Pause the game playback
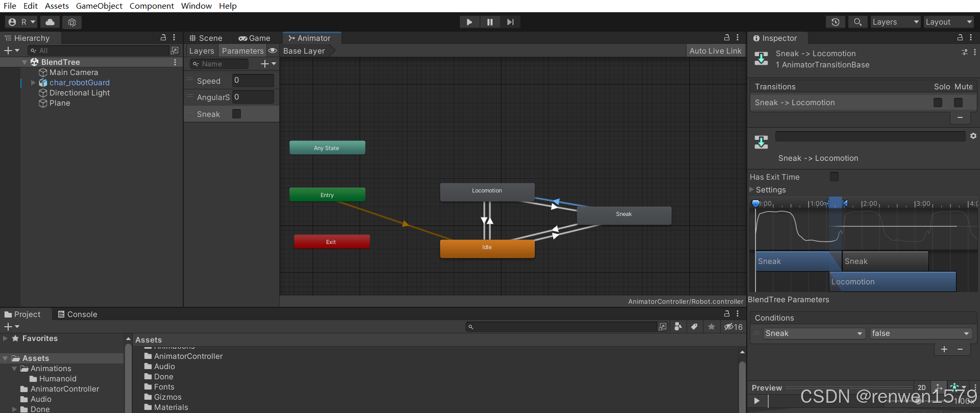Viewport: 980px width, 413px height. coord(490,22)
